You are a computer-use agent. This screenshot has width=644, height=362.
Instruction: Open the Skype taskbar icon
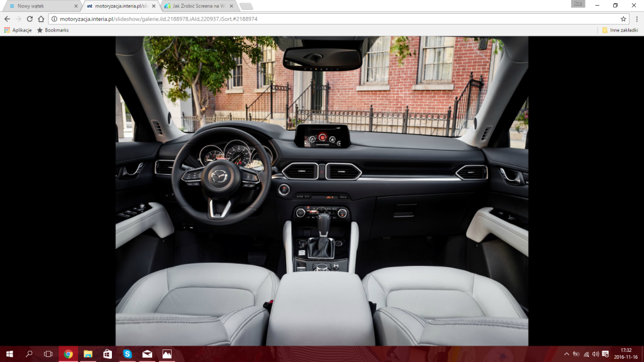(127, 354)
